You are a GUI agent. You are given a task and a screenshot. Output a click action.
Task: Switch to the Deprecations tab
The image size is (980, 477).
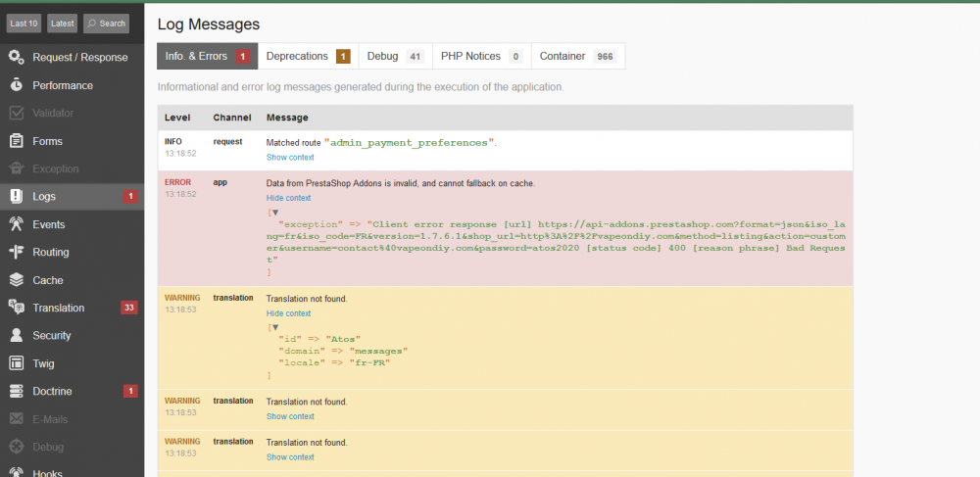308,57
